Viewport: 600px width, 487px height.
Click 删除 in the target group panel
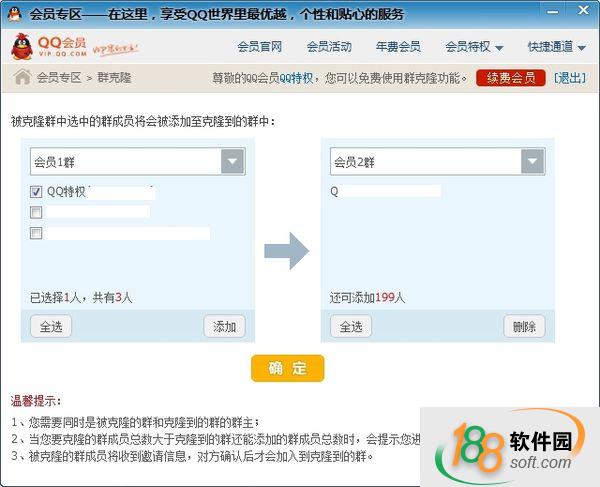(524, 326)
